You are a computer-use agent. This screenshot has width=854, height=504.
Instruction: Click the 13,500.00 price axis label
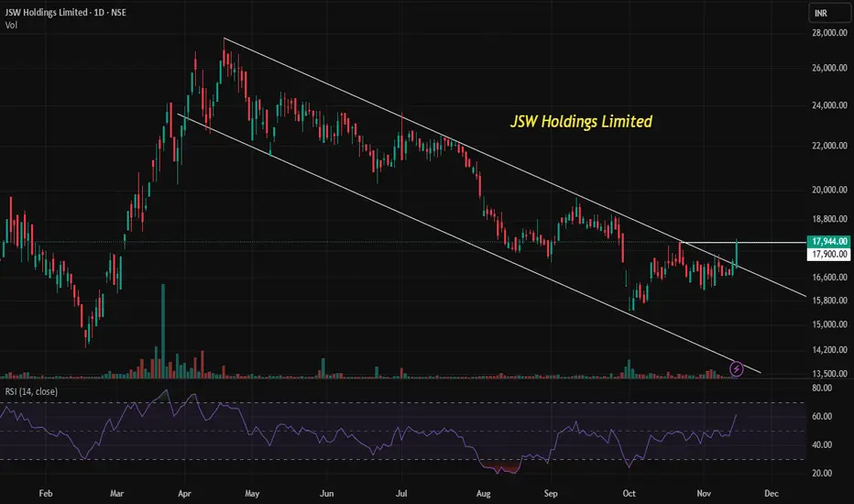pos(829,374)
